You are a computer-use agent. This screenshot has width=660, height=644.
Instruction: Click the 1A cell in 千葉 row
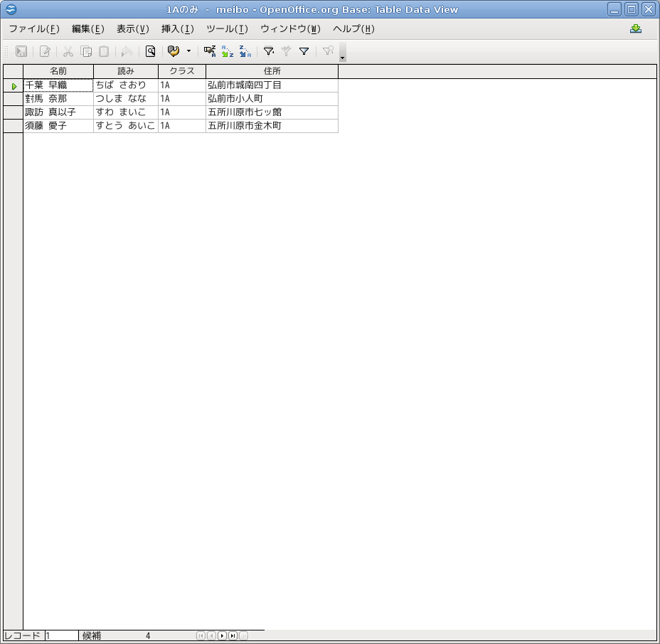click(x=182, y=85)
